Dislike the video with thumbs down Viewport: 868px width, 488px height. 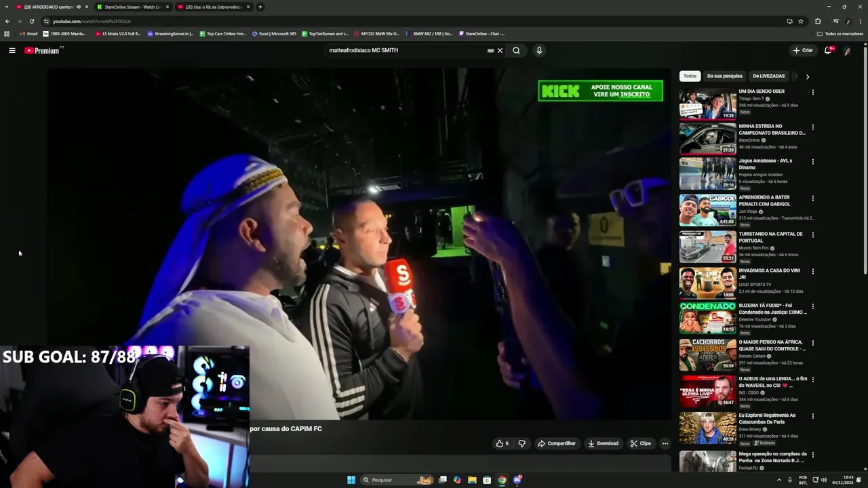click(521, 443)
